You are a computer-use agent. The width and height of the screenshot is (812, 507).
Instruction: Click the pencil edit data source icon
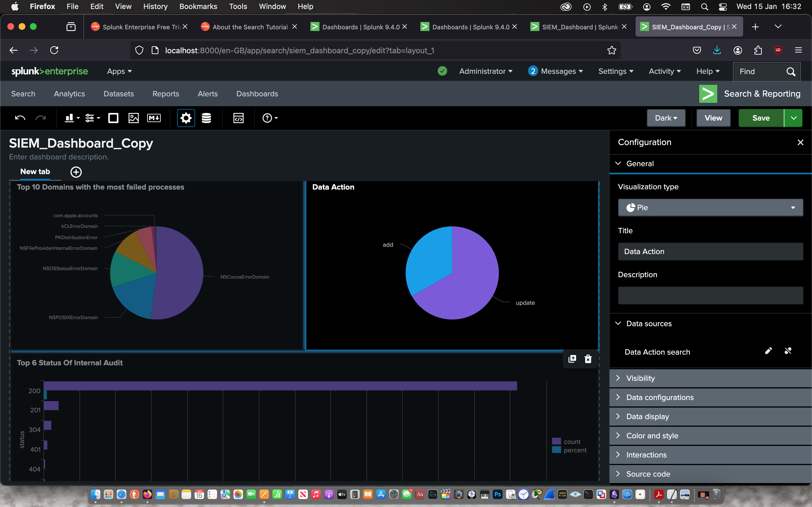point(768,351)
